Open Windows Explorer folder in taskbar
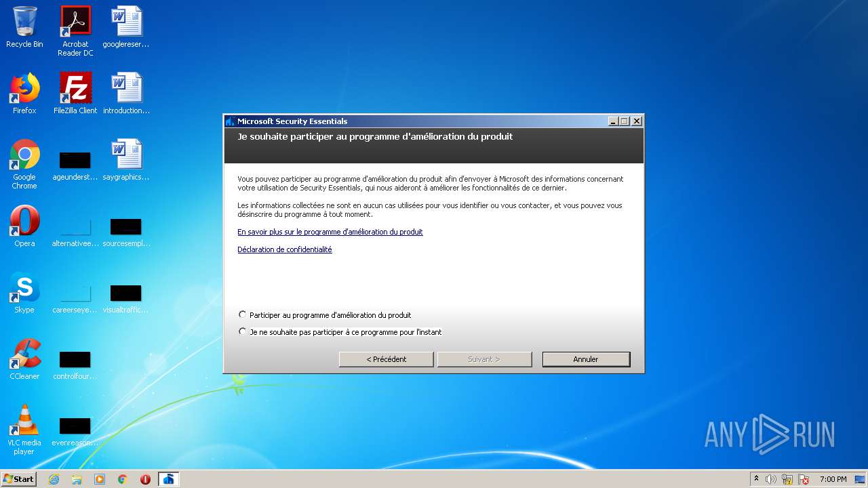 click(77, 479)
